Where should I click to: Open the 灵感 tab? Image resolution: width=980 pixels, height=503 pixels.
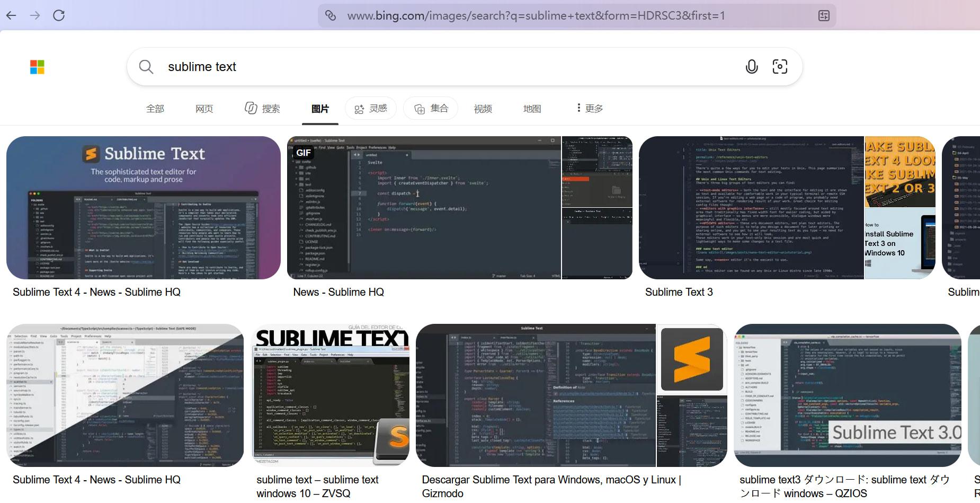coord(370,109)
